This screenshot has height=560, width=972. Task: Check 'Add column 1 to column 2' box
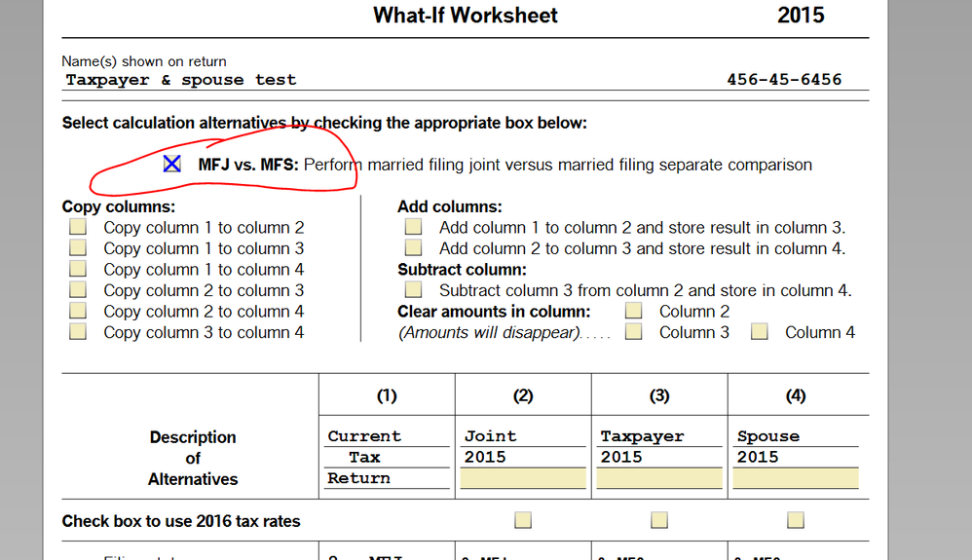point(414,227)
